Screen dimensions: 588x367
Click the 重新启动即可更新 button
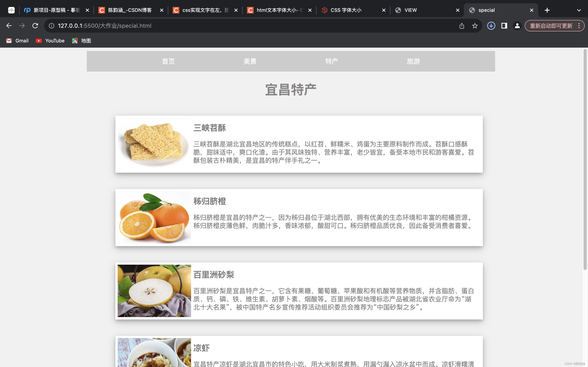(551, 26)
